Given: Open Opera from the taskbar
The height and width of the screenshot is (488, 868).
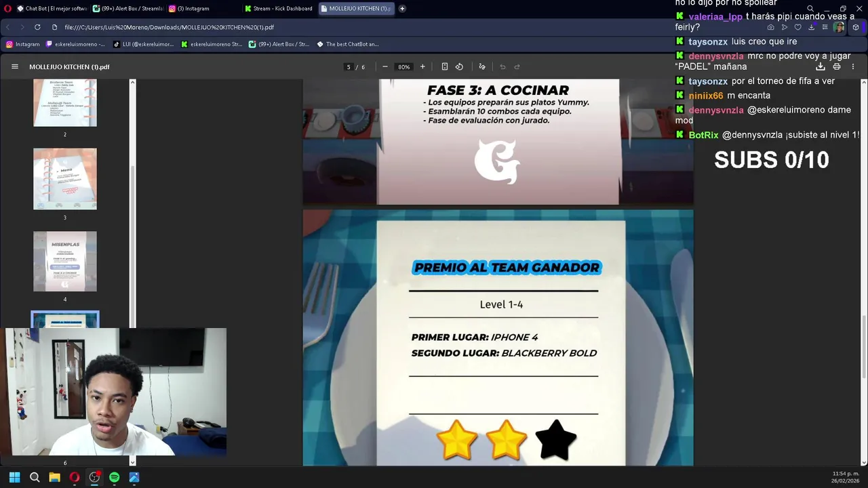Looking at the screenshot, I should (x=75, y=477).
